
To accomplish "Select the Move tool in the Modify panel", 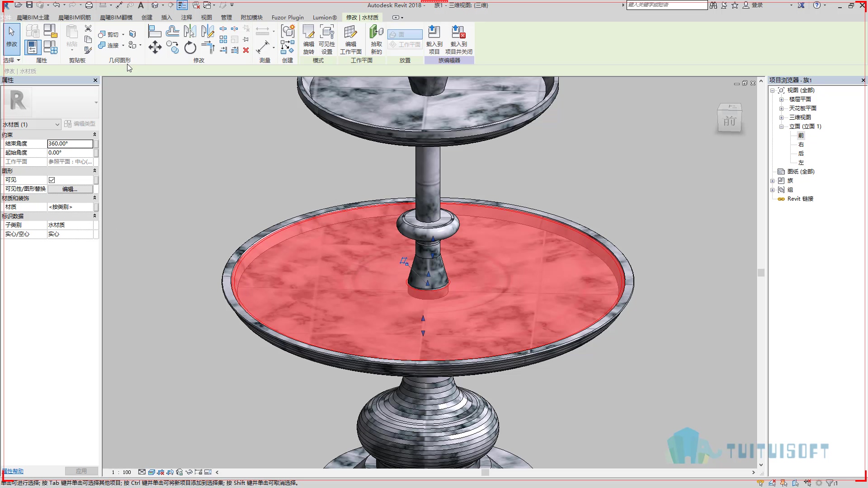I will point(155,47).
